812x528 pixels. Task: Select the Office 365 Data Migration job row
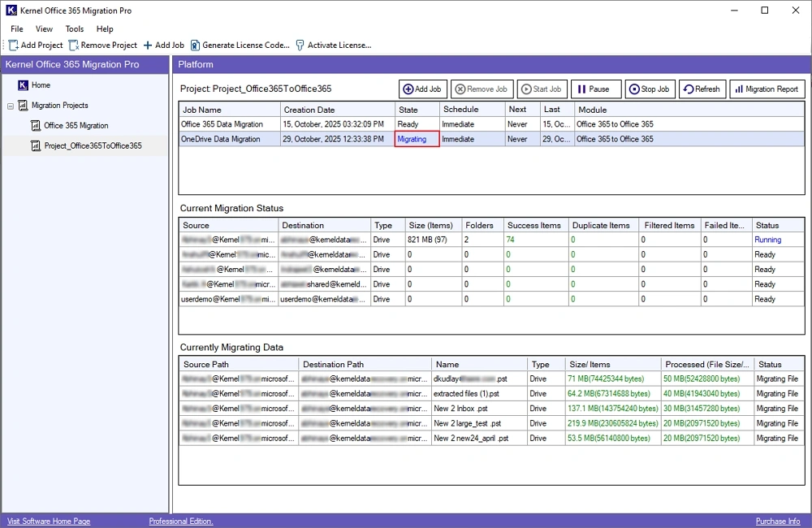coord(222,124)
